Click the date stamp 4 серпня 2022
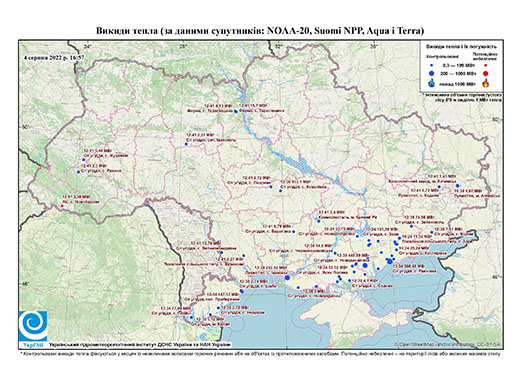 click(53, 57)
